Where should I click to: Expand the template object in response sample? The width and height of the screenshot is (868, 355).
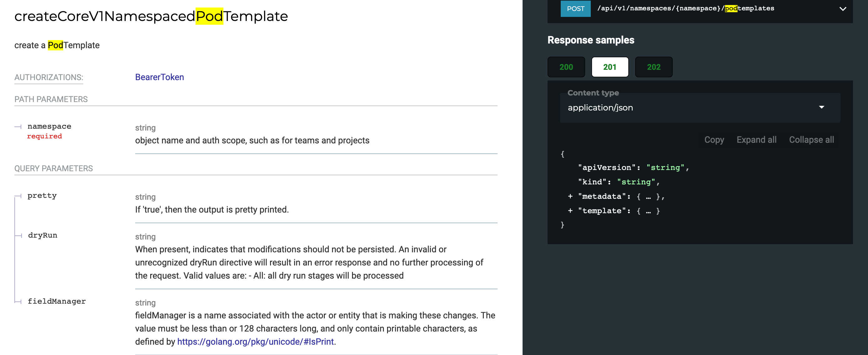pos(570,211)
